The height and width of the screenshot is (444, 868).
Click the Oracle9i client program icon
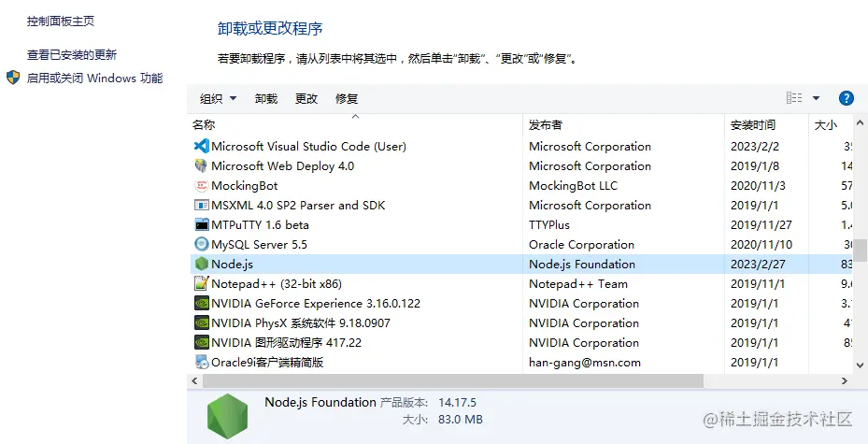201,362
